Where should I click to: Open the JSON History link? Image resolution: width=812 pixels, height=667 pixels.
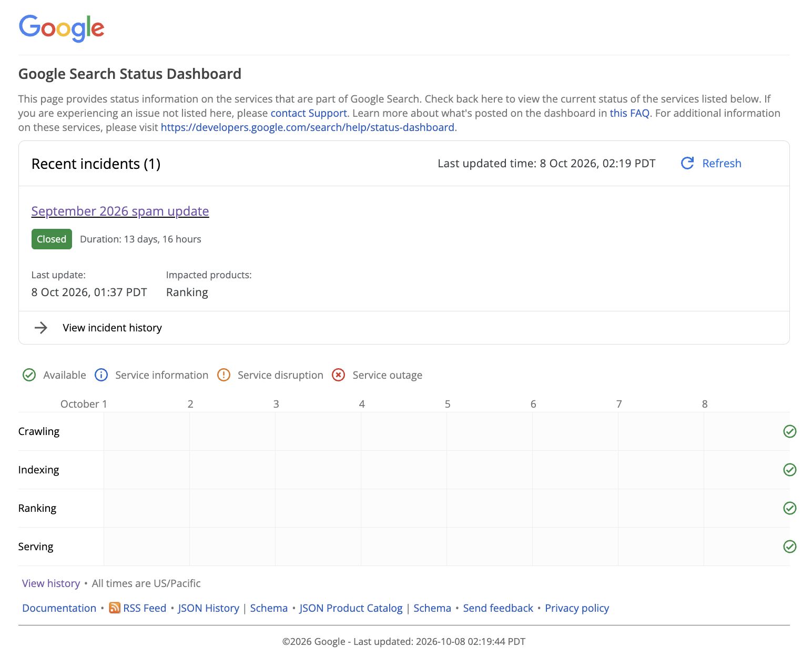click(208, 608)
